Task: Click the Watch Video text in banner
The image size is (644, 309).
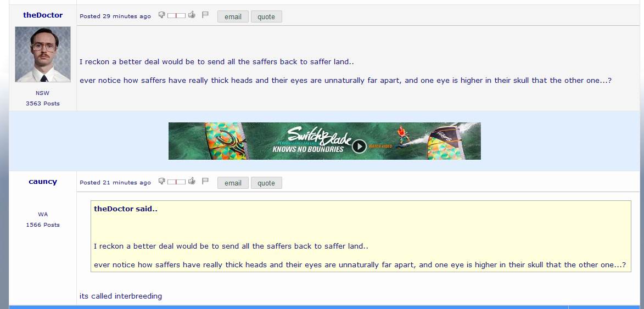Action: point(380,147)
